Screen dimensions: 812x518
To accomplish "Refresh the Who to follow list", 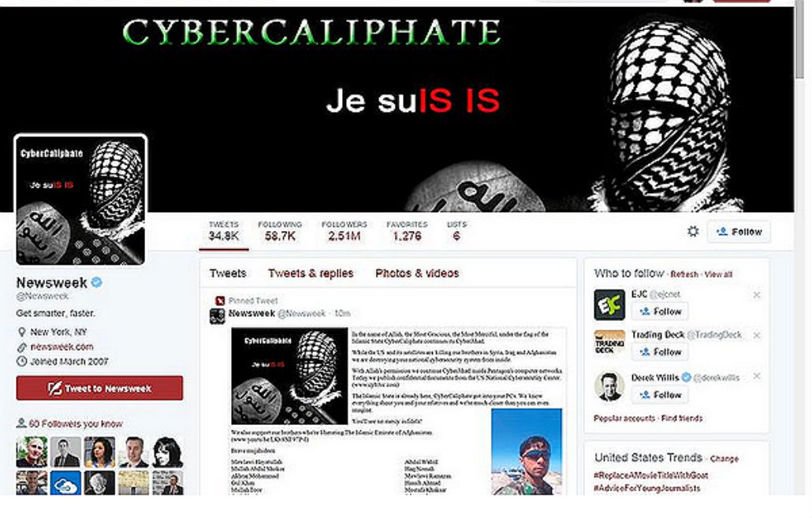I will point(684,274).
